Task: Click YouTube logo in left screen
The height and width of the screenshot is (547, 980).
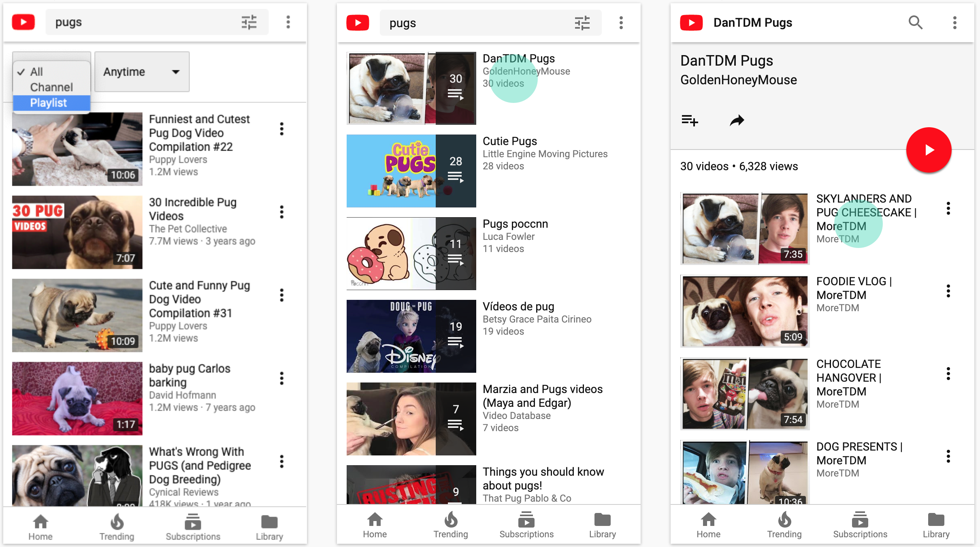Action: tap(23, 22)
